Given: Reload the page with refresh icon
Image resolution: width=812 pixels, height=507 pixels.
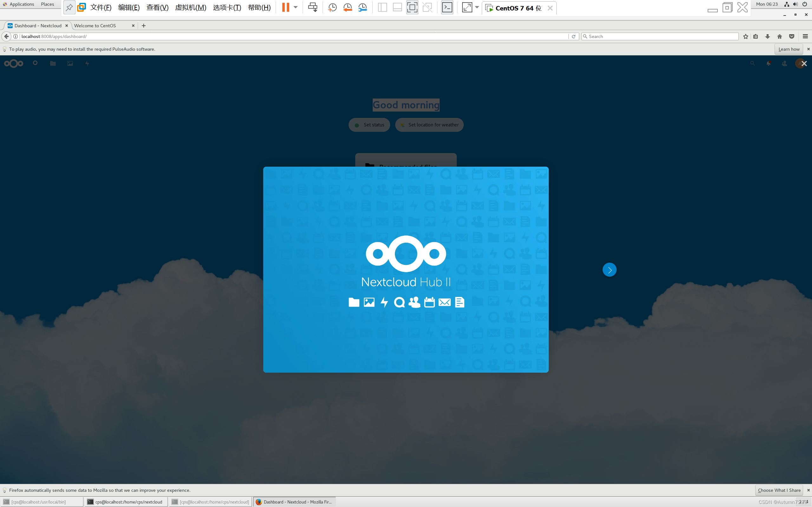Looking at the screenshot, I should pos(573,36).
